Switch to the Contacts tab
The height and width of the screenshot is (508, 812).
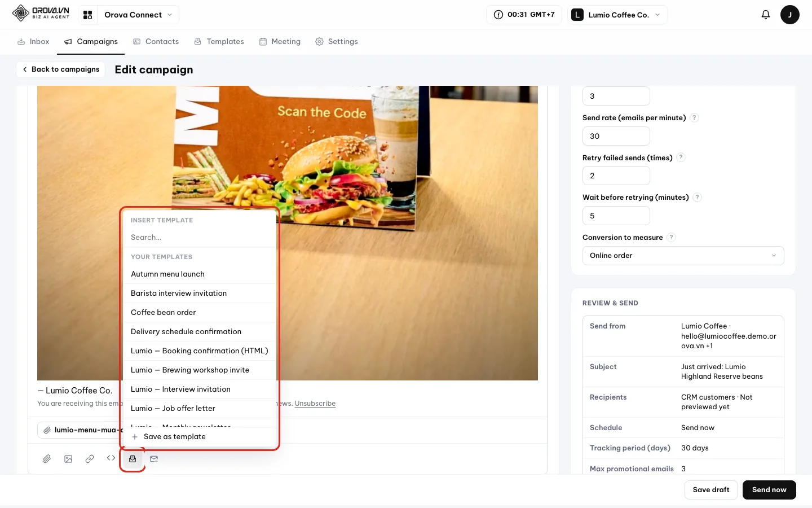point(156,42)
